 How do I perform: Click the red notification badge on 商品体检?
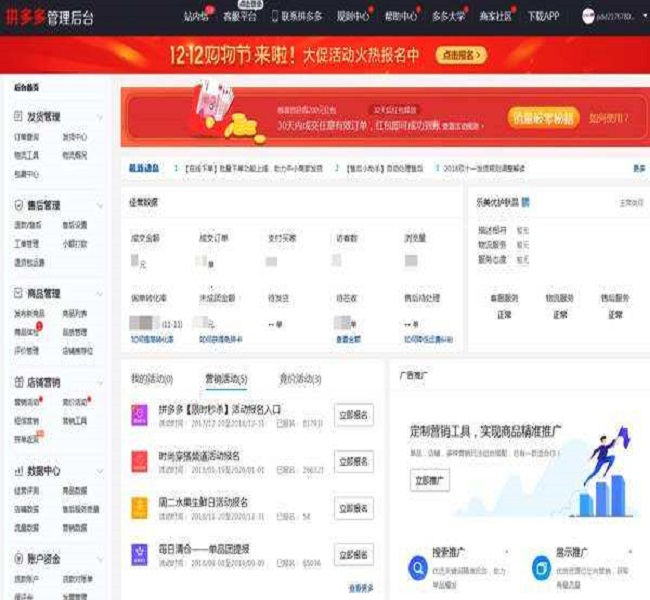39,326
